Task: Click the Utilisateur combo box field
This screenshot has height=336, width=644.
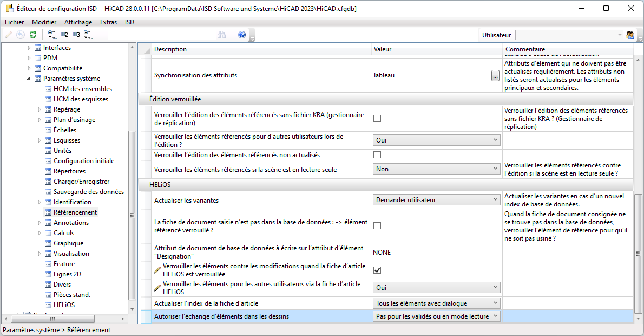Action: click(x=569, y=35)
